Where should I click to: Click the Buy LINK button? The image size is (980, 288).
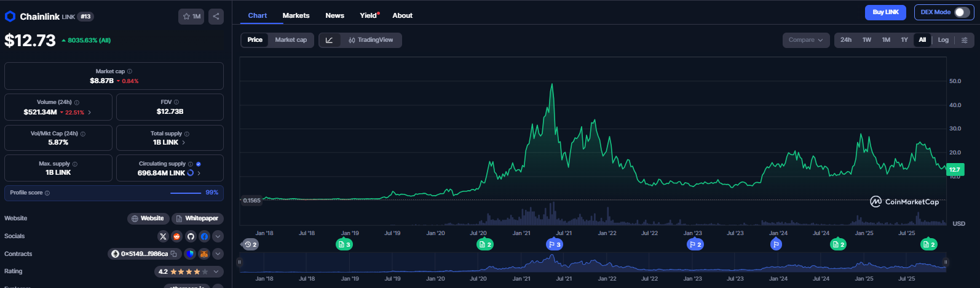click(885, 12)
